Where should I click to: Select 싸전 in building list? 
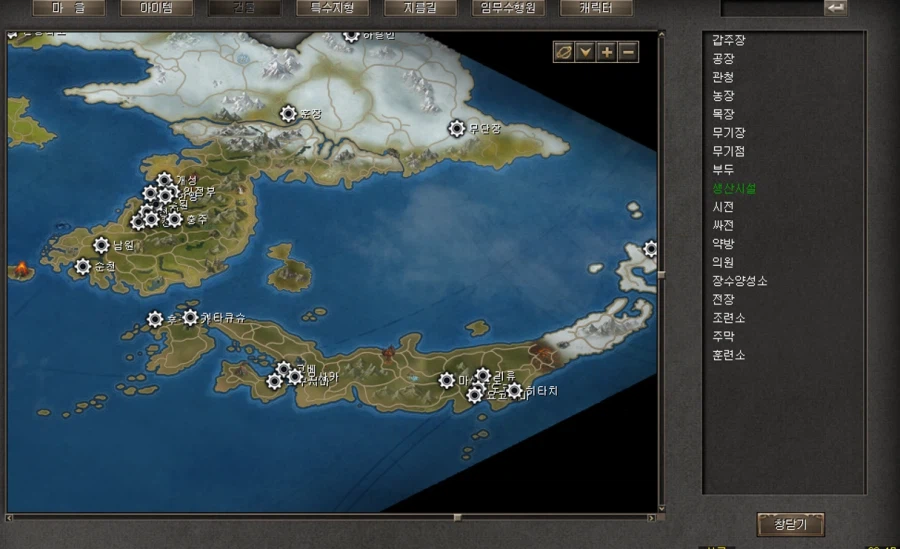[723, 225]
